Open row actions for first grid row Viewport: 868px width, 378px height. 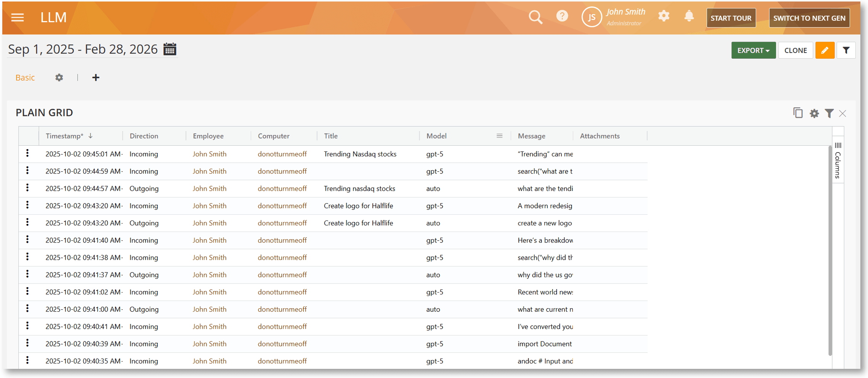point(27,153)
